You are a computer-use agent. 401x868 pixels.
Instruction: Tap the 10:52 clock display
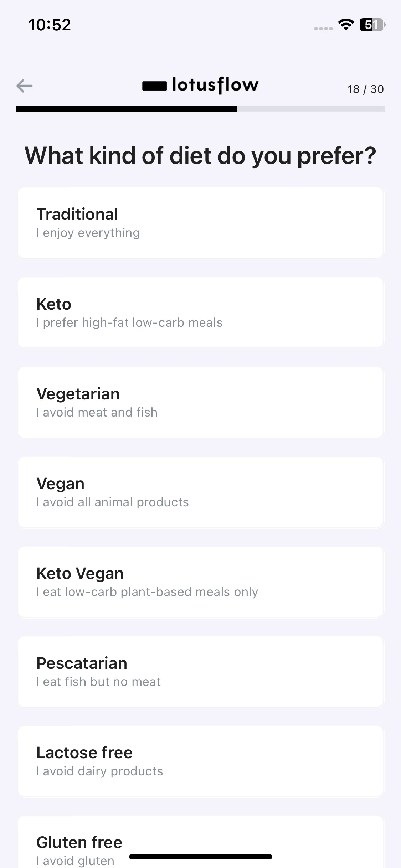pyautogui.click(x=50, y=25)
